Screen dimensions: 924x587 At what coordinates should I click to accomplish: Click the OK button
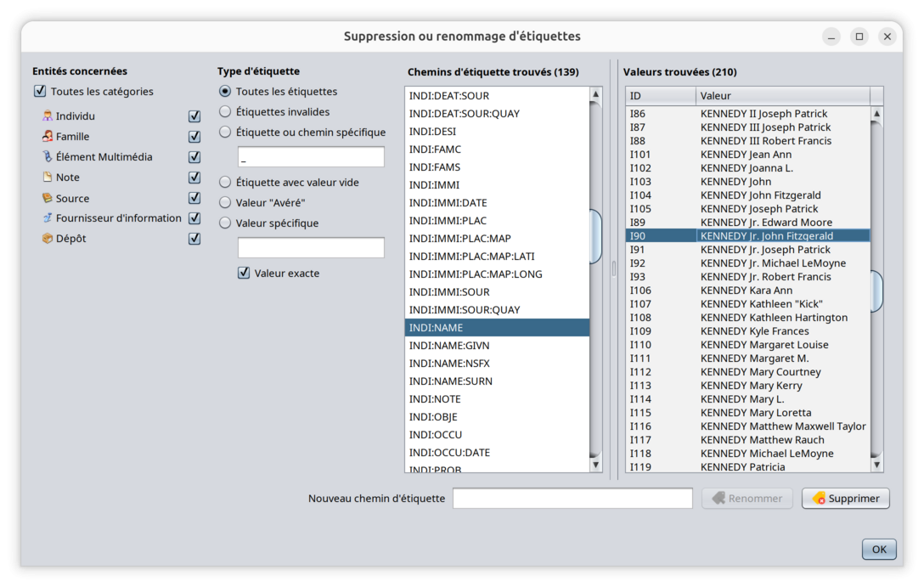(879, 550)
